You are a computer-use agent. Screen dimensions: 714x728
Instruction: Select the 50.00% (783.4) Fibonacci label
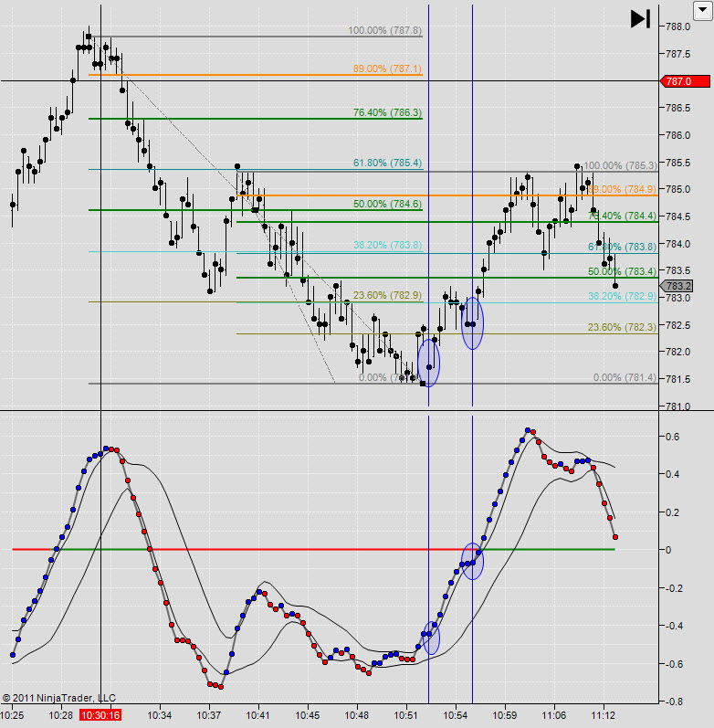(x=622, y=271)
